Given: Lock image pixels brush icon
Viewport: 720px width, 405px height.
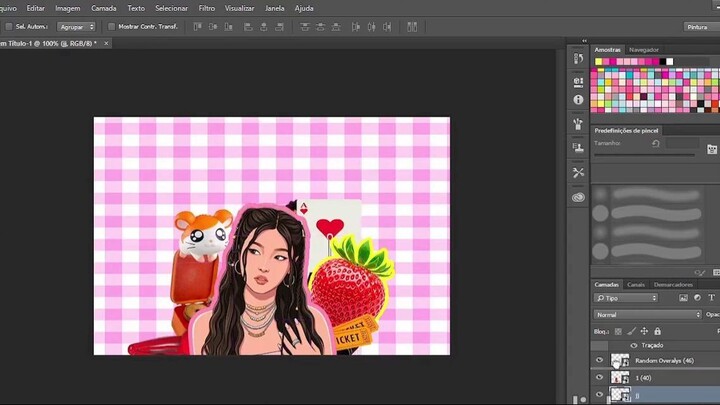Looking at the screenshot, I should coord(631,332).
